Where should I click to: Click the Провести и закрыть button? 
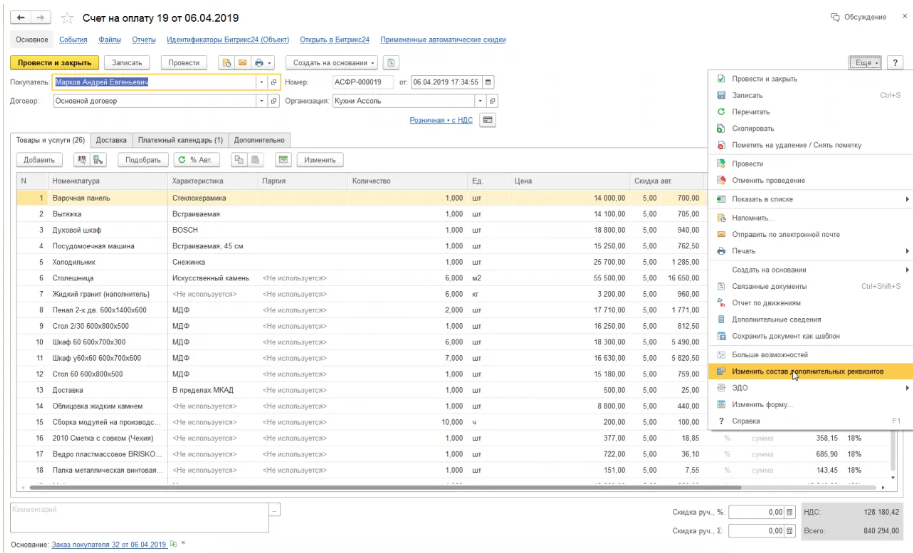click(x=55, y=63)
